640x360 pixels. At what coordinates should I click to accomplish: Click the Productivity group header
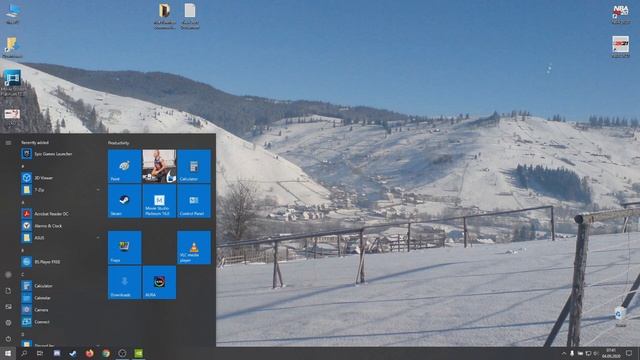tap(119, 143)
